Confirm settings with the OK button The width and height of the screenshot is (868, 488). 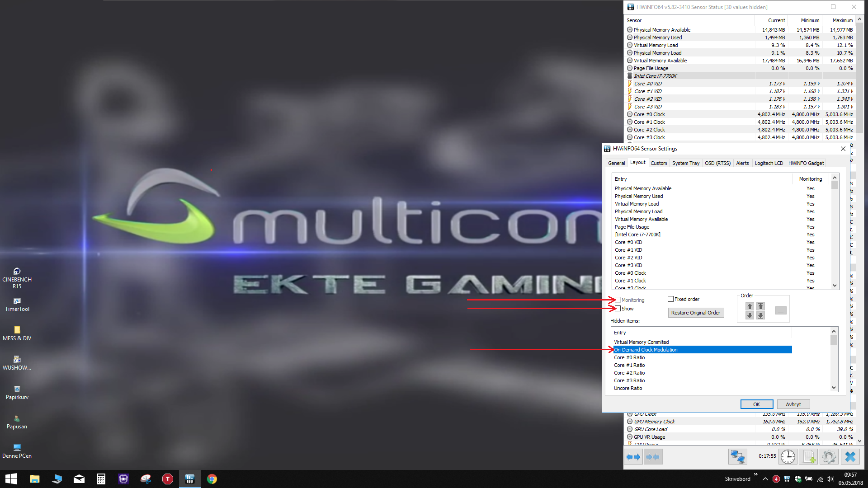point(756,404)
